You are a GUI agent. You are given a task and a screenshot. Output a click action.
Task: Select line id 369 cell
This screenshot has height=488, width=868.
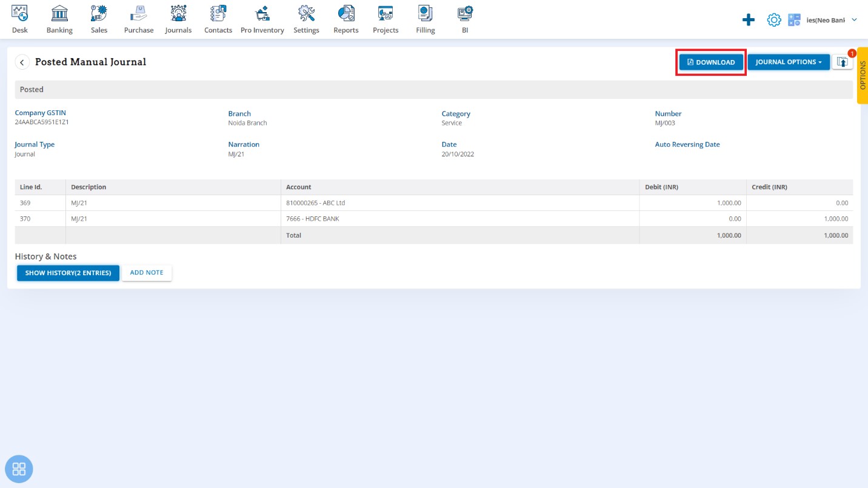(x=40, y=203)
